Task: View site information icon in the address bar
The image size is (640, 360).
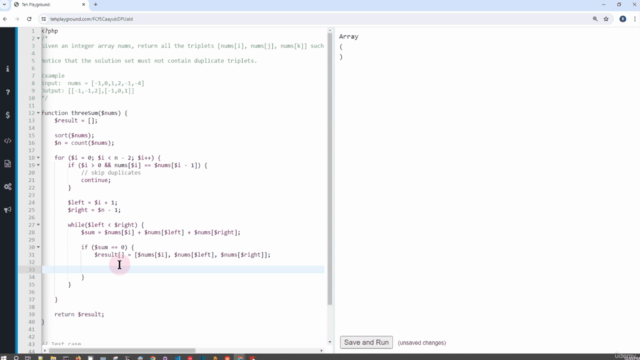Action: point(44,19)
